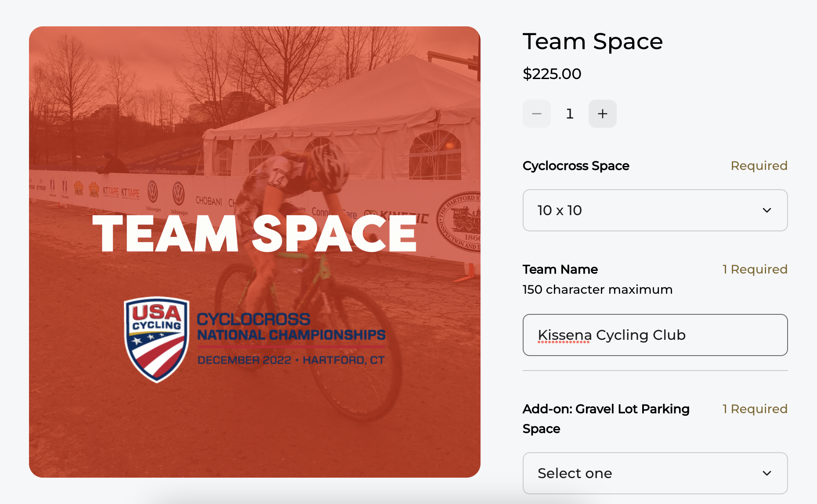Viewport: 817px width, 504px height.
Task: Click Cyclocross National Championships text in image
Action: (x=291, y=327)
